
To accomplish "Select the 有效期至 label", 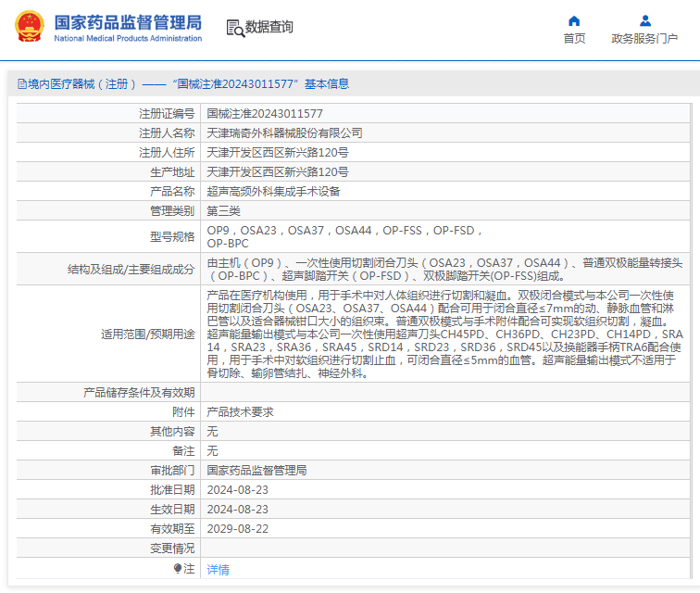I will pos(172,529).
